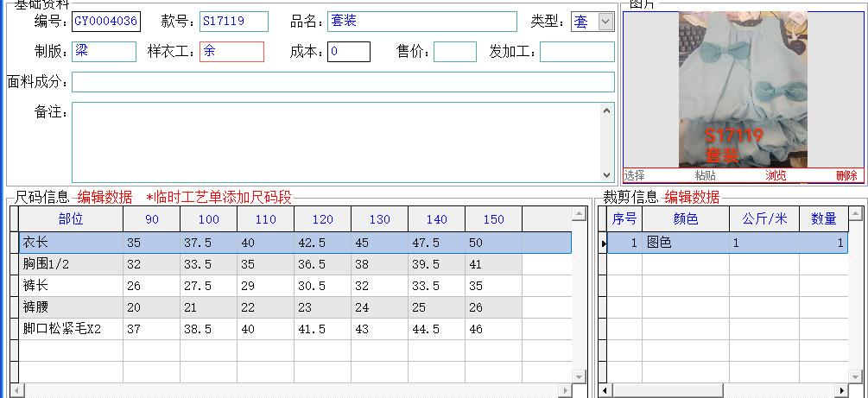
Task: Click inside the 备注 text area
Action: [x=335, y=142]
